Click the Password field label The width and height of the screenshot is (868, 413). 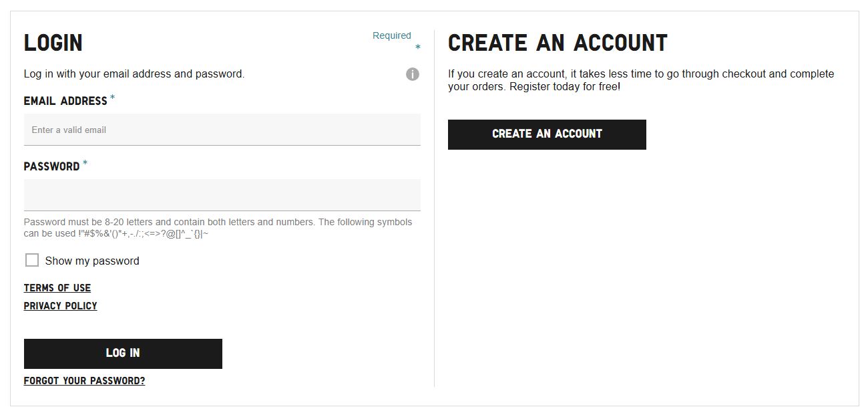click(51, 166)
